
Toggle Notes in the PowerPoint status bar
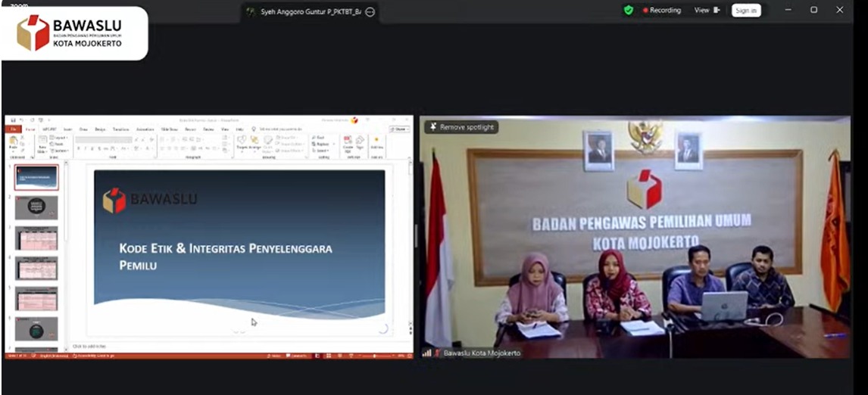[x=274, y=356]
